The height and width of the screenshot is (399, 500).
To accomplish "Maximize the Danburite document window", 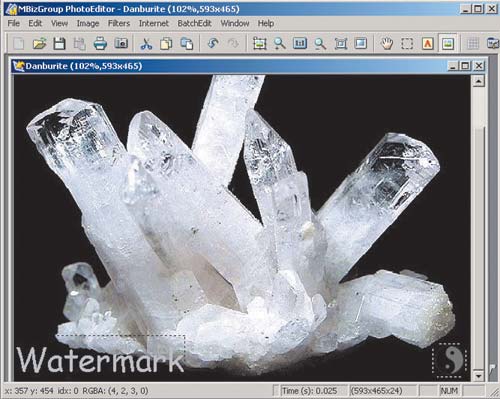I will click(465, 66).
